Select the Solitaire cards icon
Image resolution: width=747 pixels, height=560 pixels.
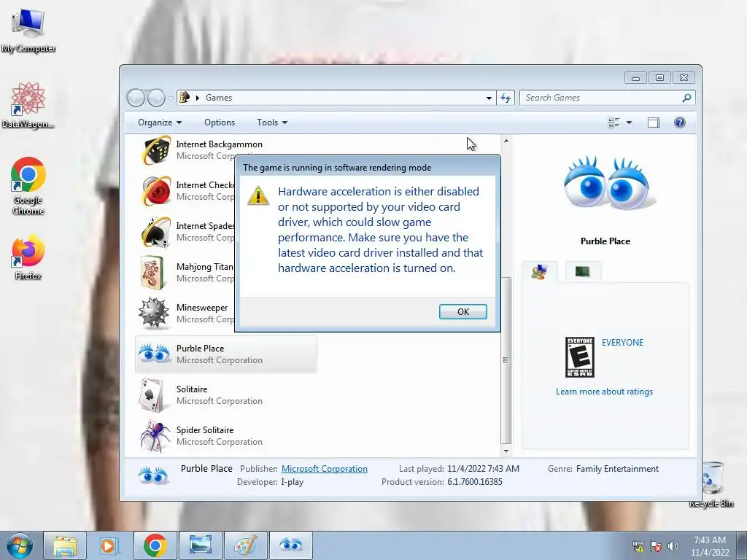pos(152,395)
